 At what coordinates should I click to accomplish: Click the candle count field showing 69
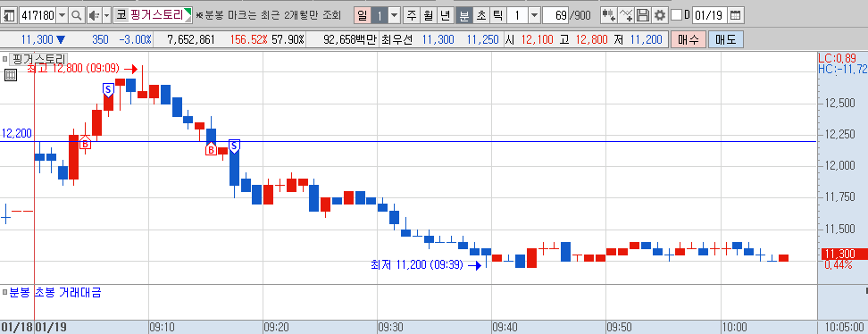tap(555, 15)
